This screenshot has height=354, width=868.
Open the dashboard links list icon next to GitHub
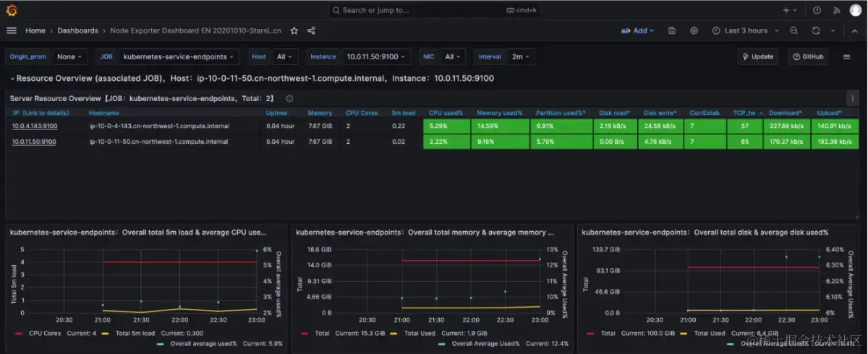coord(847,56)
